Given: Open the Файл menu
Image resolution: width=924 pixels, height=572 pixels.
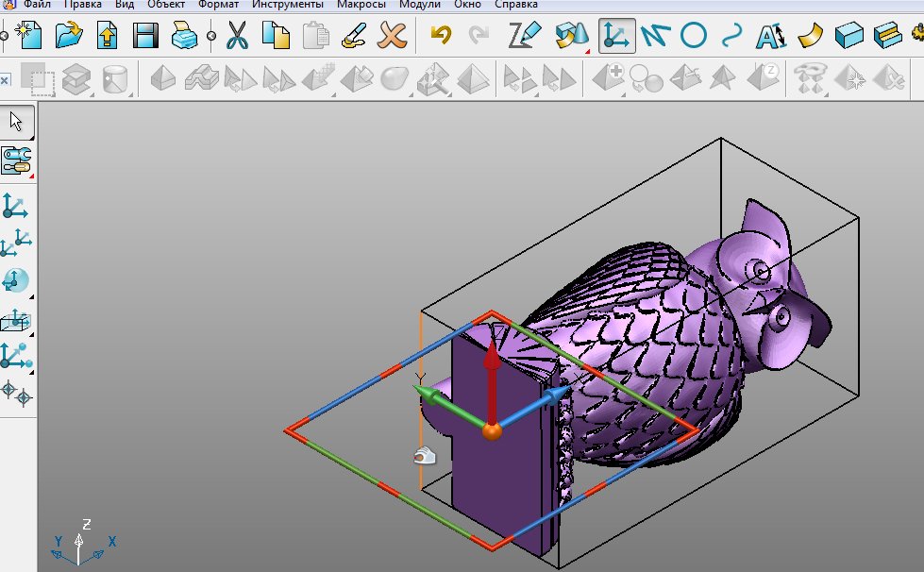Looking at the screenshot, I should pos(37,4).
